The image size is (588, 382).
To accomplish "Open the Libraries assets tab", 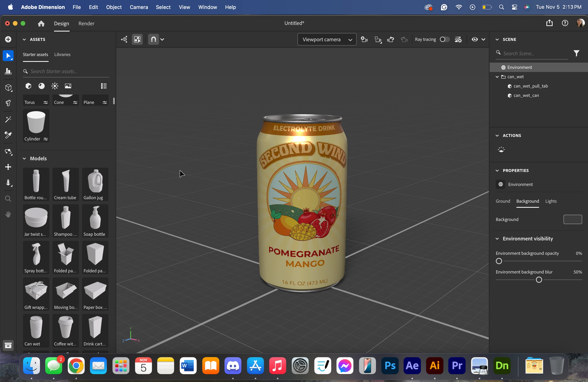I will [x=62, y=54].
